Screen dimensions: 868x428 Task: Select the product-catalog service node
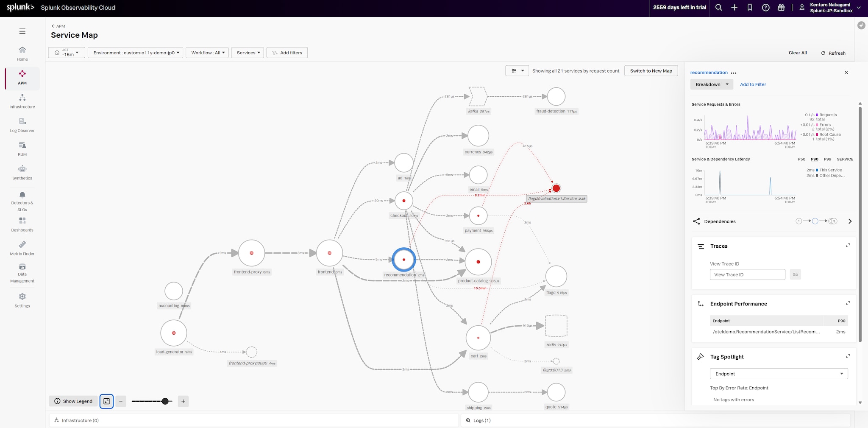[x=478, y=262]
